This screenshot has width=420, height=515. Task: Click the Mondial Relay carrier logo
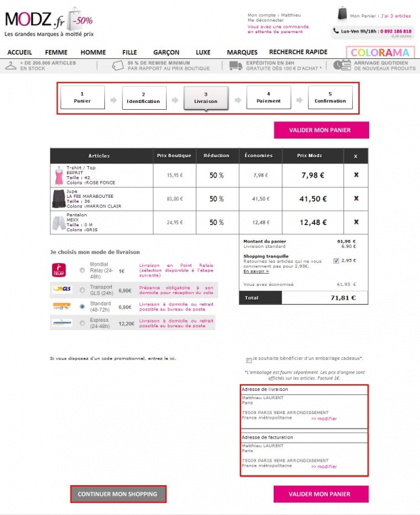[59, 270]
